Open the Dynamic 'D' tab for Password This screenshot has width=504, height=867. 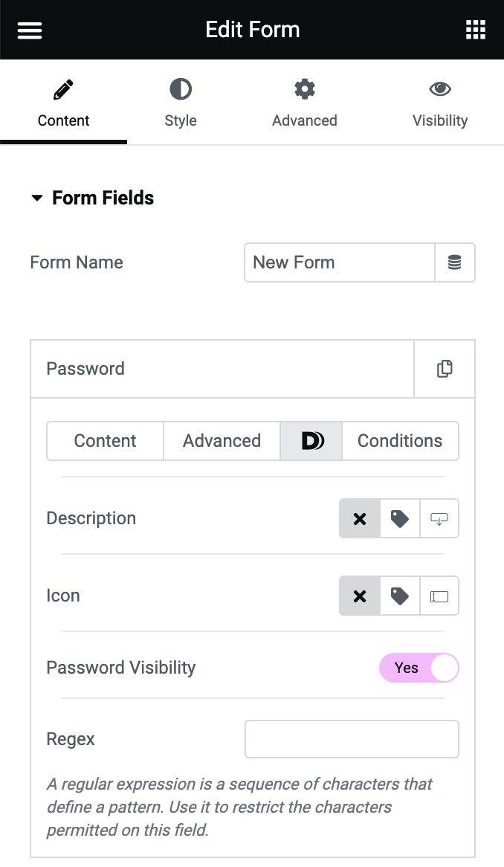pos(311,440)
